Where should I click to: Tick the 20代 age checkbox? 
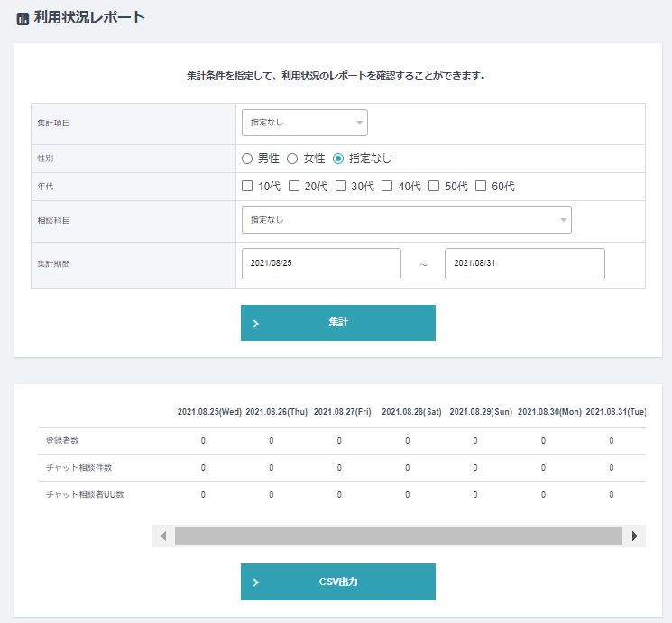294,187
